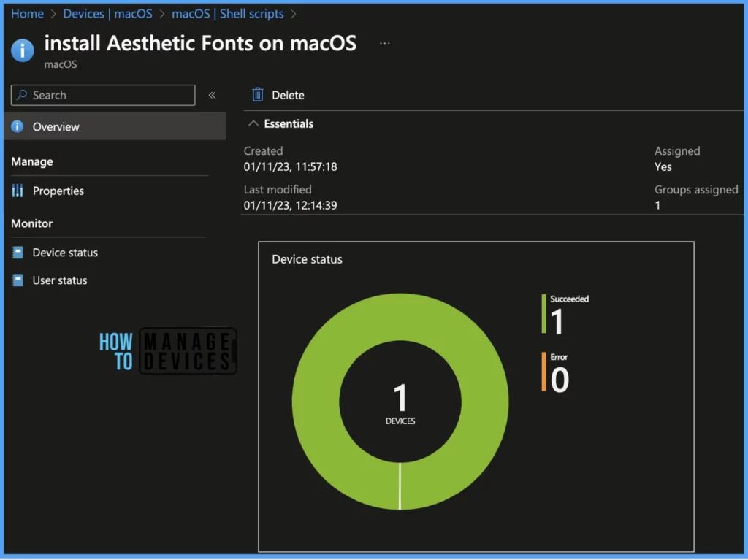Open Properties under Manage
Screen dimensions: 748x560
pos(58,191)
